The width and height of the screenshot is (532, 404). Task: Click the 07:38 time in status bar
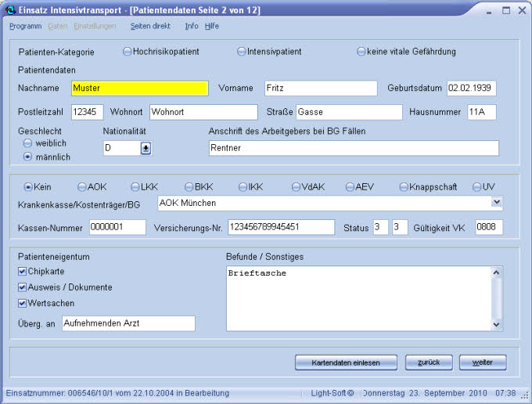505,393
